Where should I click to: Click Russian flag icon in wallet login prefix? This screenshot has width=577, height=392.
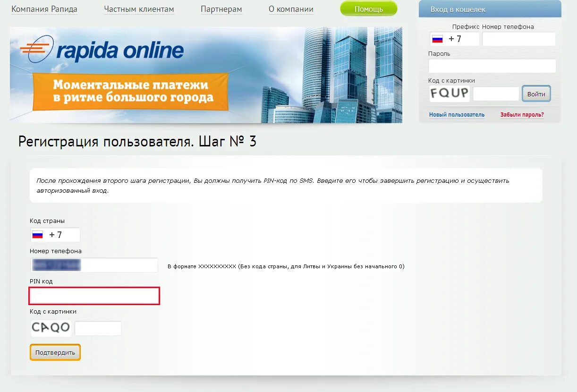(x=437, y=39)
